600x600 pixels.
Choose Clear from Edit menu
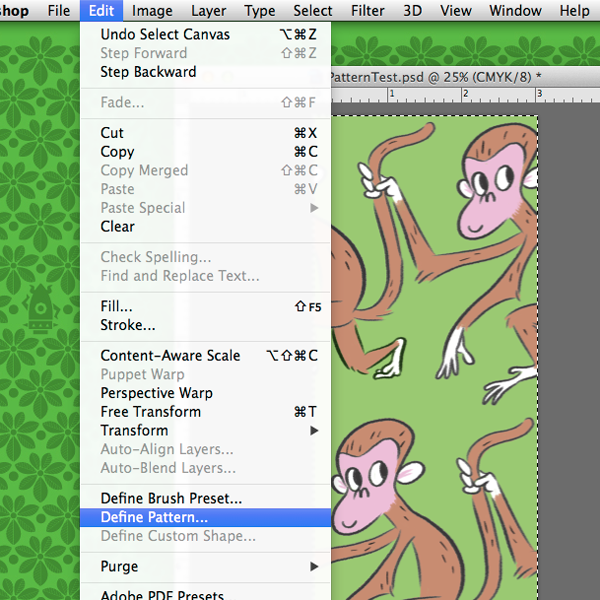pos(205,227)
